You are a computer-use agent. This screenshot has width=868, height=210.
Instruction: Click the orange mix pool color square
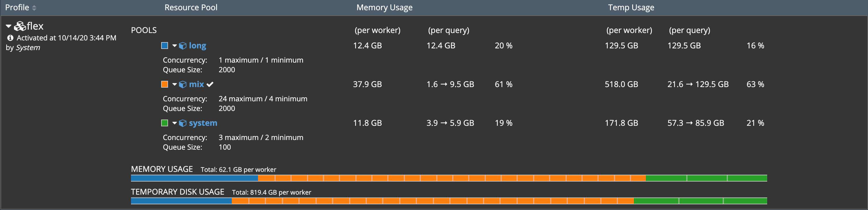164,84
